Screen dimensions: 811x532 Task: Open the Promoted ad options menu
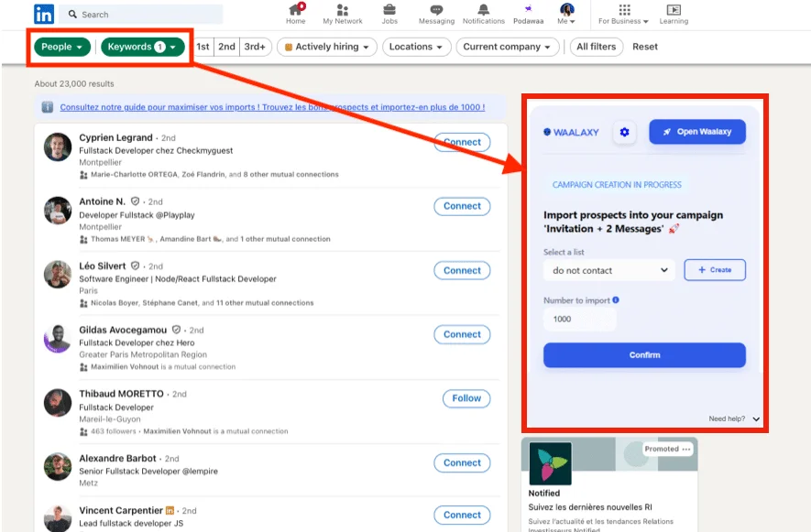(686, 449)
